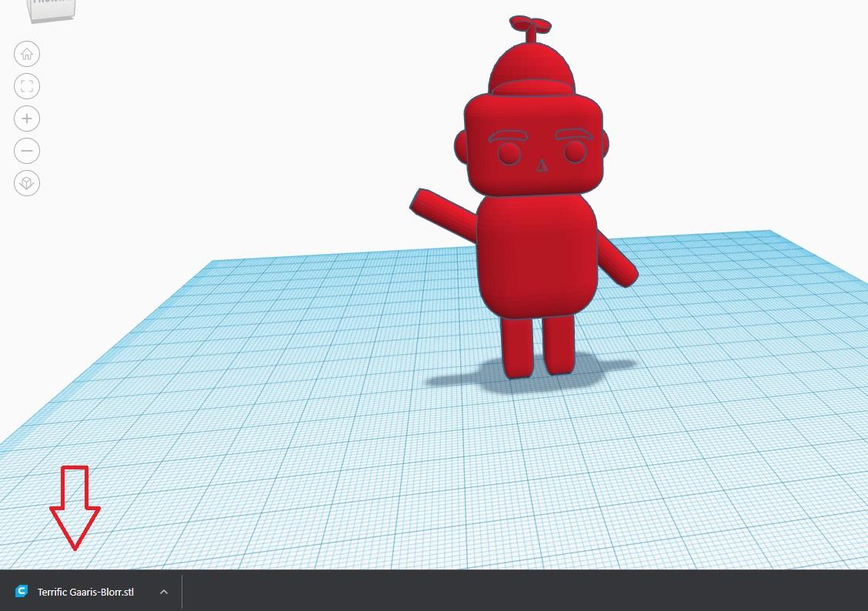Zoom in with the plus icon
Screen dimensions: 868x611
27,119
